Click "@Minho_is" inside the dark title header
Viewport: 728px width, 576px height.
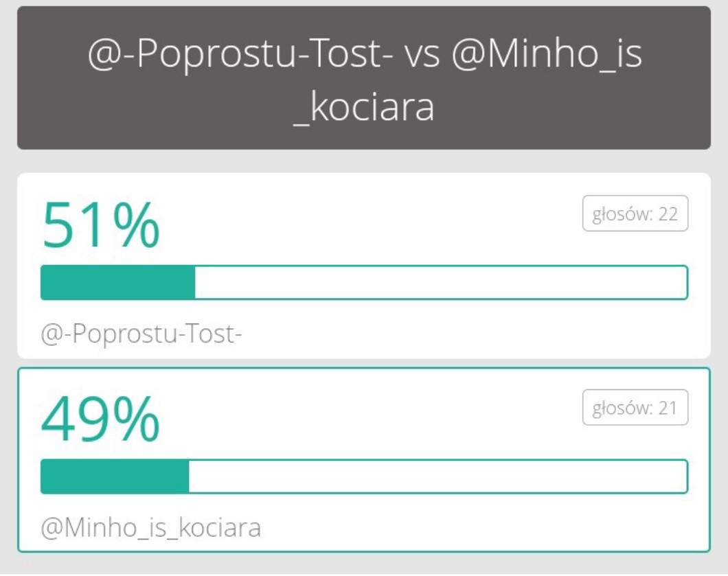point(547,56)
